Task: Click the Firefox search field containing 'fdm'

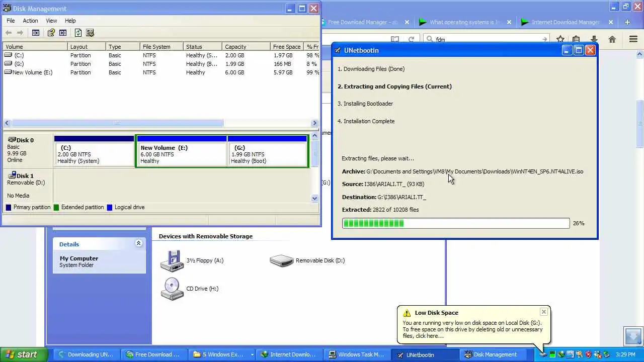Action: tap(486, 39)
